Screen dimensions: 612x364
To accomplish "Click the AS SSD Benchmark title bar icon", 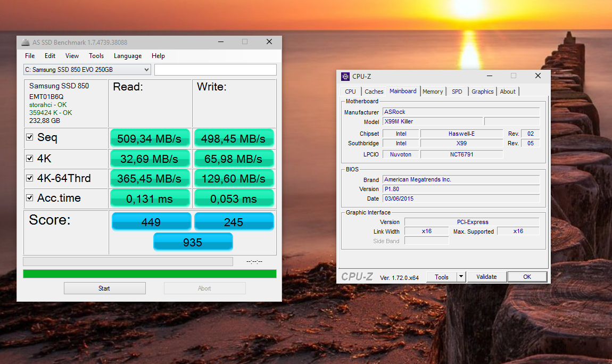I will pos(26,42).
